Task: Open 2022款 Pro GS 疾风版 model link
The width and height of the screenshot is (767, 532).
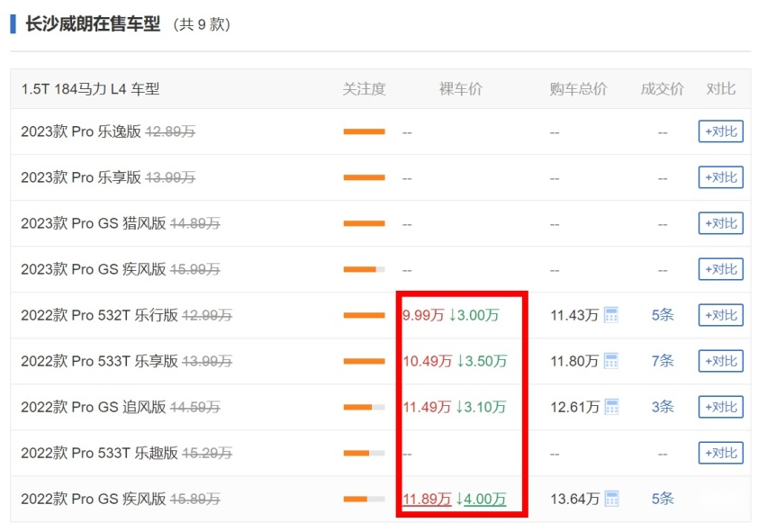Action: coord(94,500)
